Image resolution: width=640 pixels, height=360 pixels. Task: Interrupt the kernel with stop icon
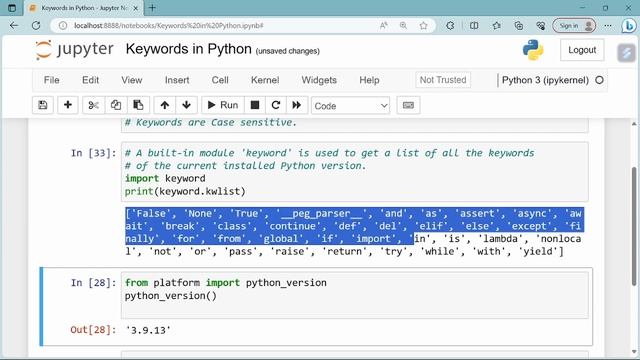tap(255, 105)
